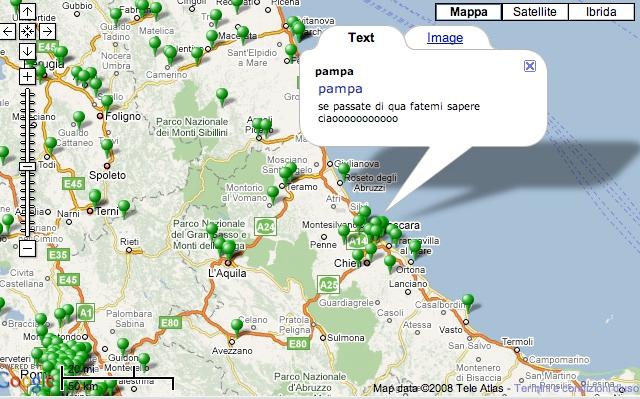Select the Mappa map type

click(469, 12)
